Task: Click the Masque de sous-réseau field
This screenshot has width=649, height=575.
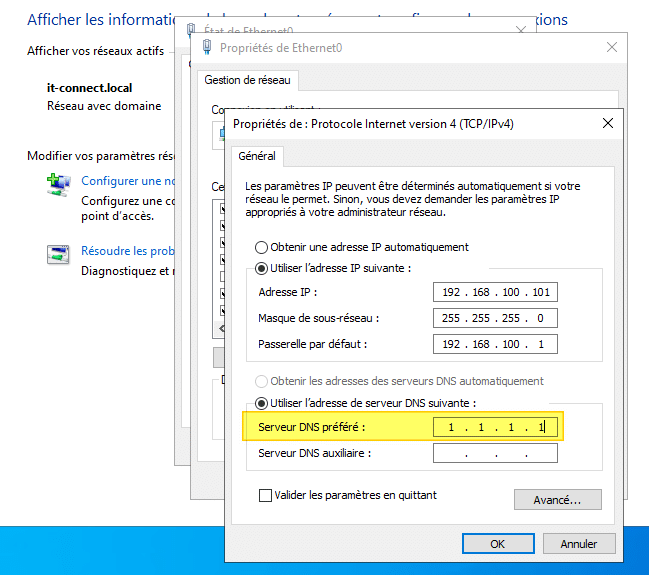Action: pos(495,318)
